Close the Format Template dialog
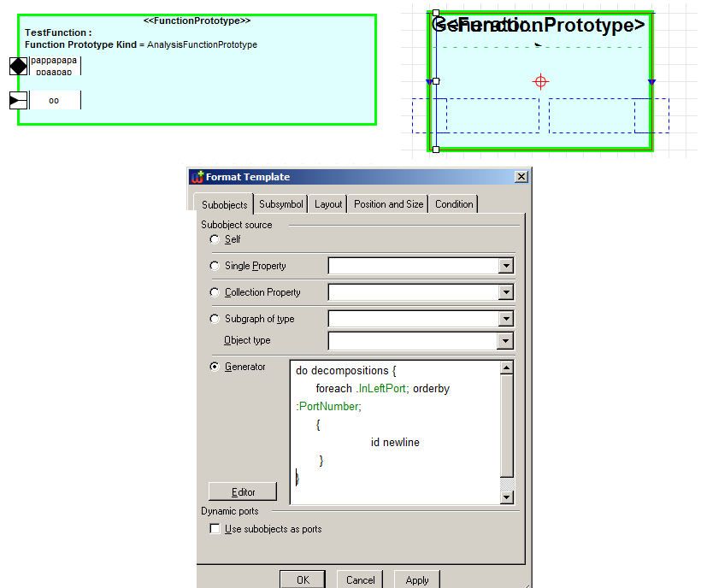701x588 pixels. pyautogui.click(x=521, y=177)
